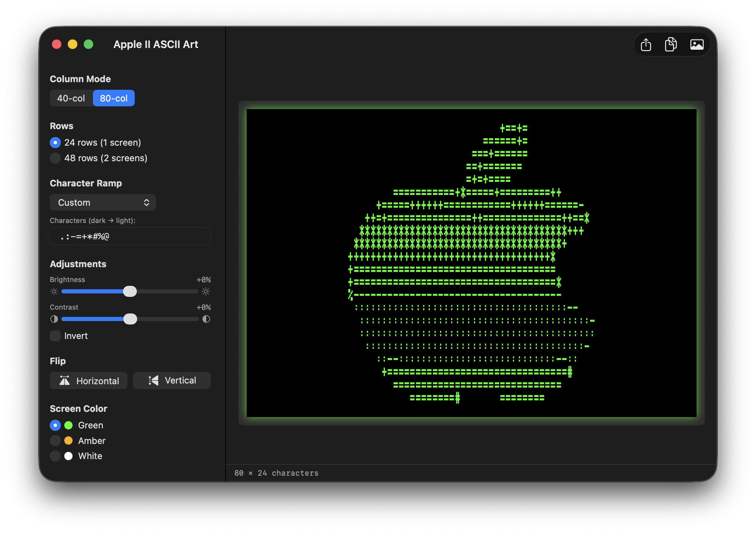The width and height of the screenshot is (756, 533).
Task: Click the low brightness sun icon
Action: (54, 291)
